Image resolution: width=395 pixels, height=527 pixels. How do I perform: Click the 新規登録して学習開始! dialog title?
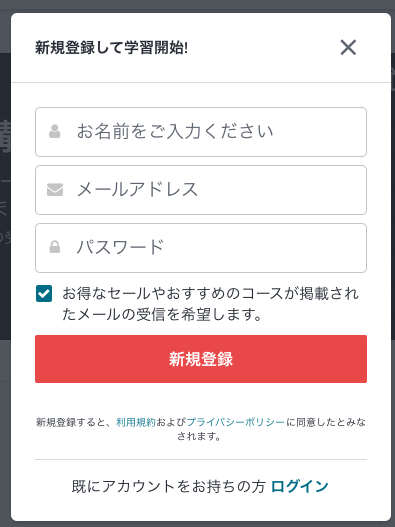pos(111,48)
